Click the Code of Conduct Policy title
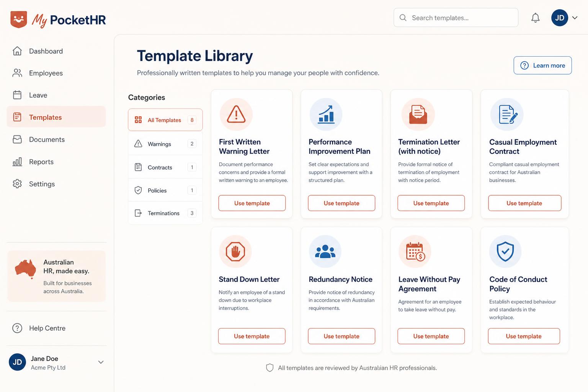Viewport: 588px width, 392px height. 518,284
